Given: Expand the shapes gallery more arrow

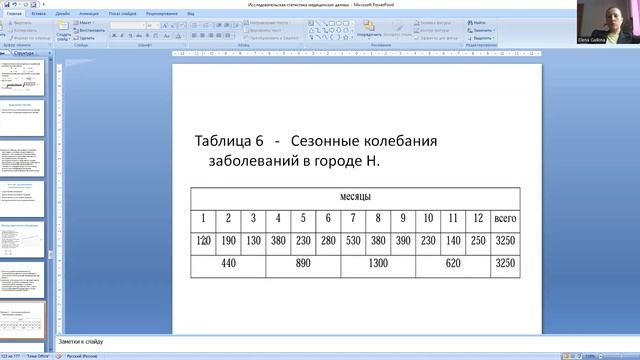Looking at the screenshot, I should (353, 38).
